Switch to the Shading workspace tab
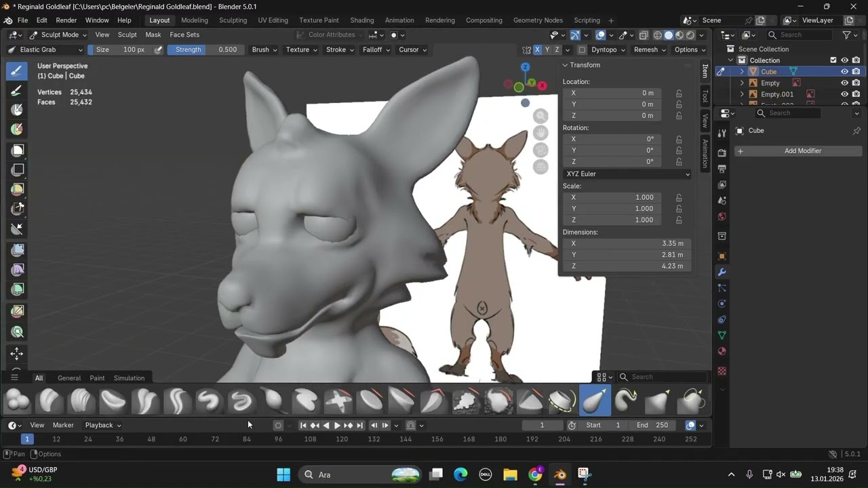 pos(361,20)
